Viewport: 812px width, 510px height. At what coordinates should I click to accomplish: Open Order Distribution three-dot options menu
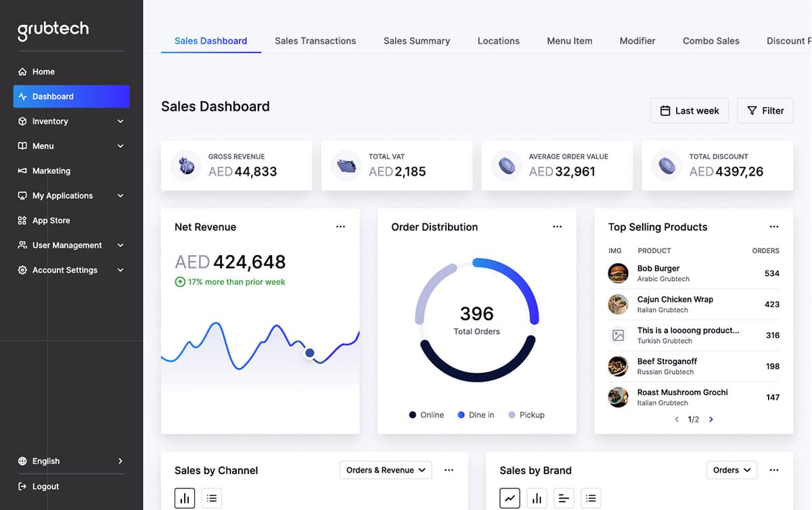click(557, 227)
